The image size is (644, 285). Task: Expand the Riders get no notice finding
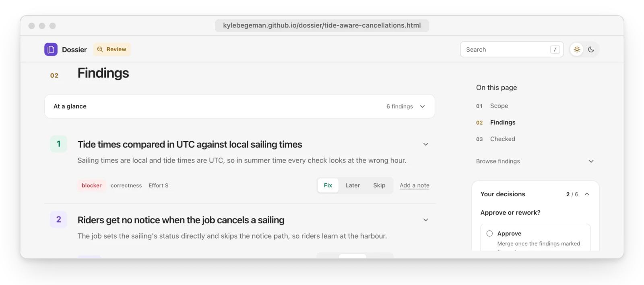425,220
